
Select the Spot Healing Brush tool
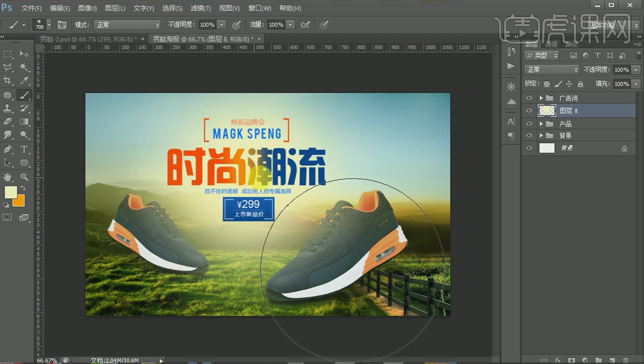click(7, 95)
